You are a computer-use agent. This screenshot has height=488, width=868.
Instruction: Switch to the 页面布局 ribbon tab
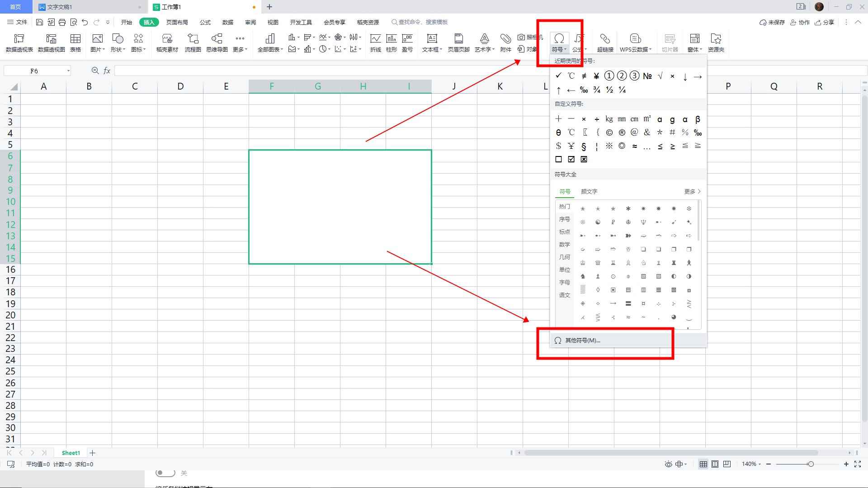pyautogui.click(x=177, y=22)
